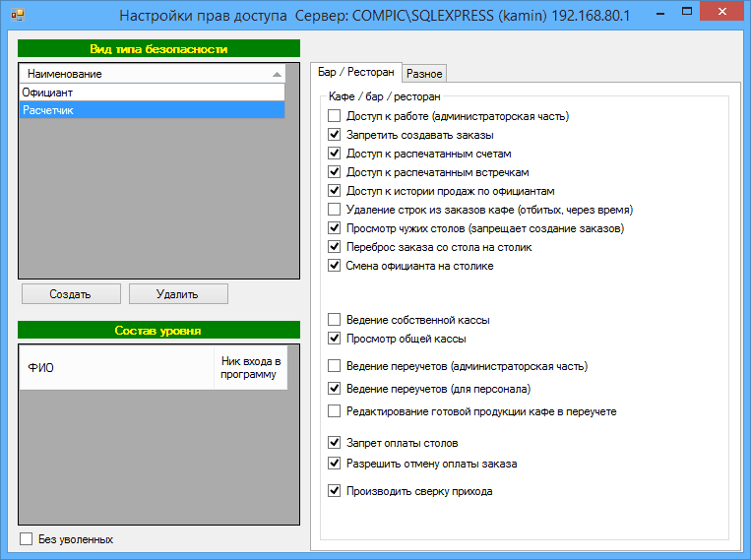
Task: Select the Расчетчик row in list
Action: tap(152, 110)
